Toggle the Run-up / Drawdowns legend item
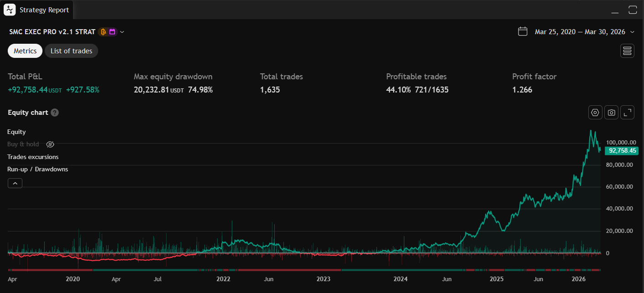The image size is (644, 293). [37, 169]
